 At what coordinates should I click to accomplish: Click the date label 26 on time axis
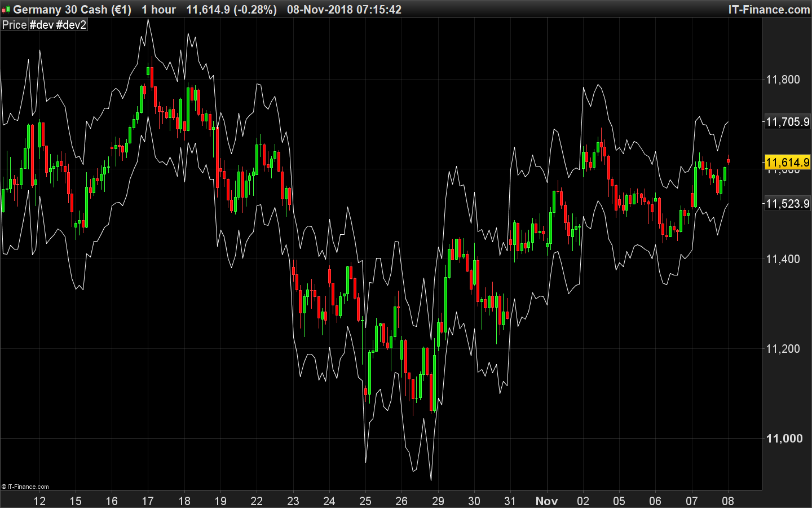[x=401, y=501]
